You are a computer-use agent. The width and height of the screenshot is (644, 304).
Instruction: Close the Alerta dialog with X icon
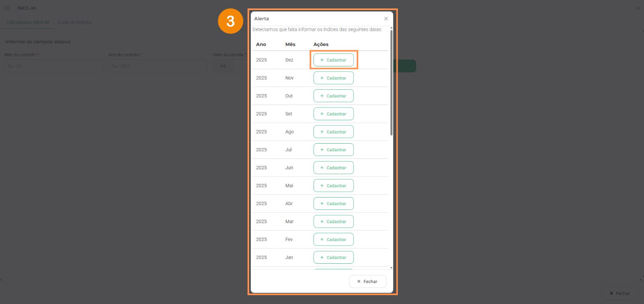(x=386, y=18)
